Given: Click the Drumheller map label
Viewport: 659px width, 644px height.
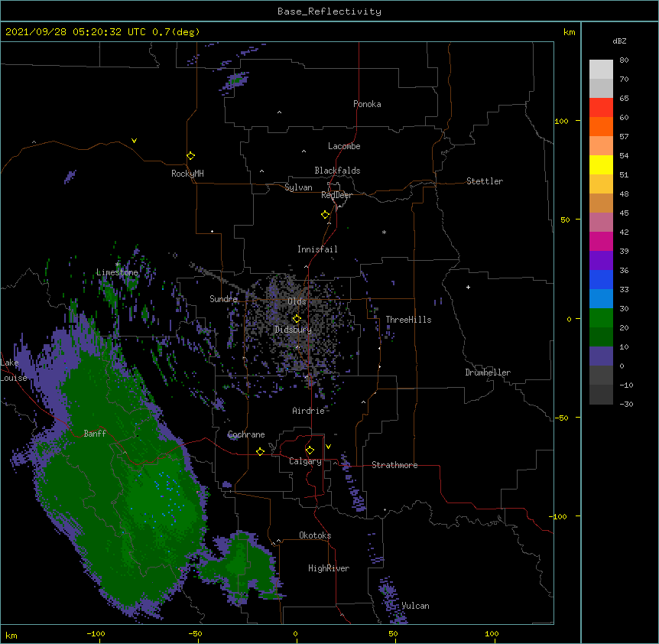Looking at the screenshot, I should pos(488,372).
